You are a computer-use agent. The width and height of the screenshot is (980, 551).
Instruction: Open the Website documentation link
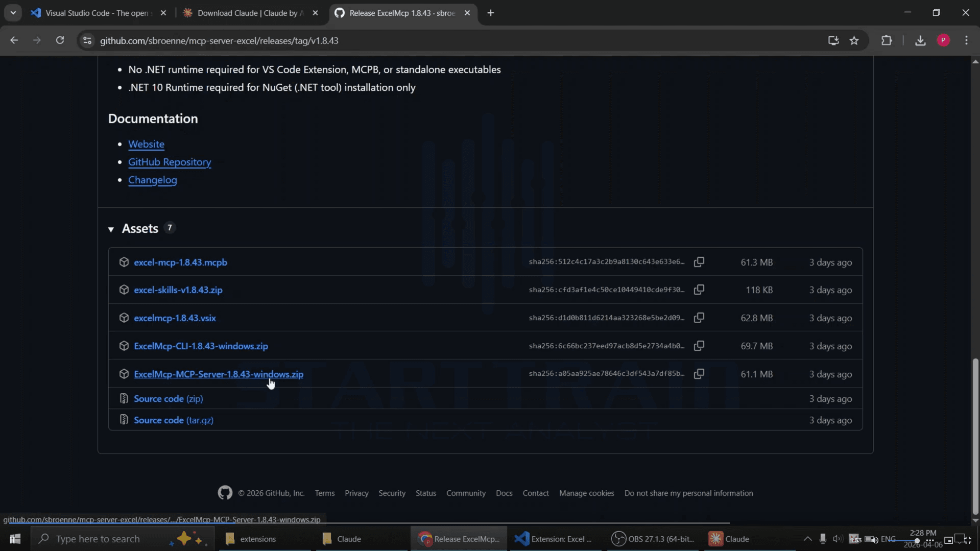click(x=146, y=144)
